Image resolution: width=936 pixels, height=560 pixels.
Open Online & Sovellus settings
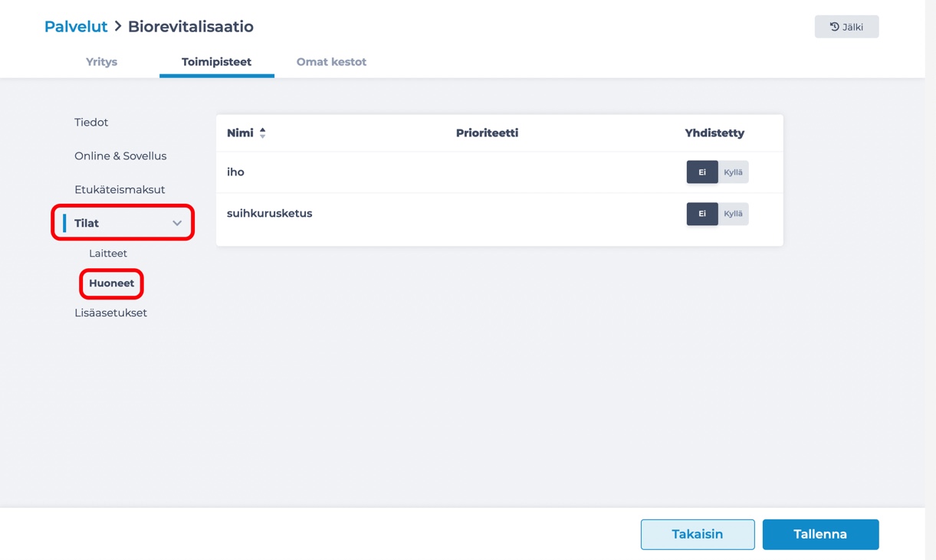120,156
